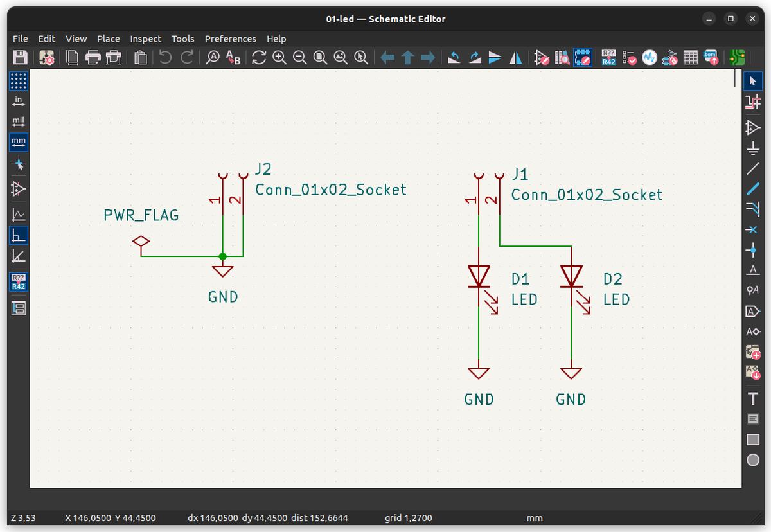The width and height of the screenshot is (771, 532).
Task: Open Page Settings from the toolbar
Action: [x=73, y=58]
